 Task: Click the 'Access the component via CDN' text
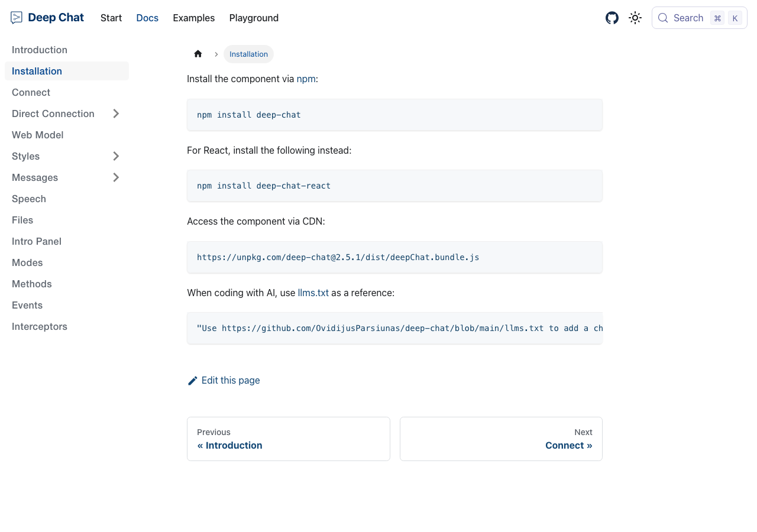[x=256, y=222]
